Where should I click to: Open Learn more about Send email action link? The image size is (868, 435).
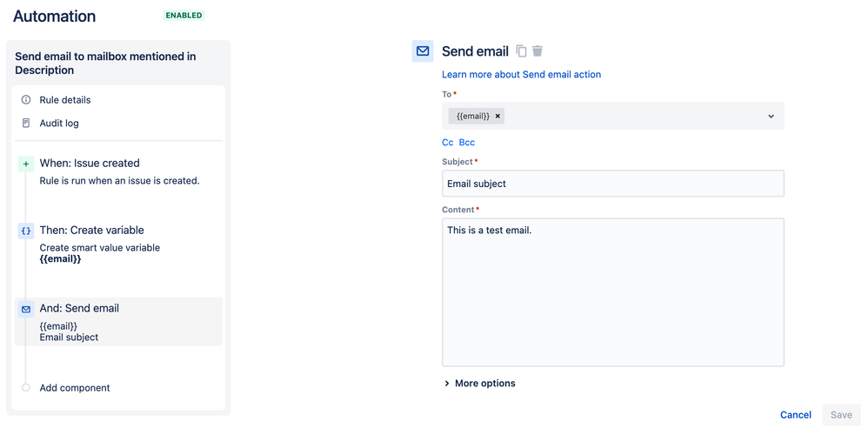click(x=522, y=74)
